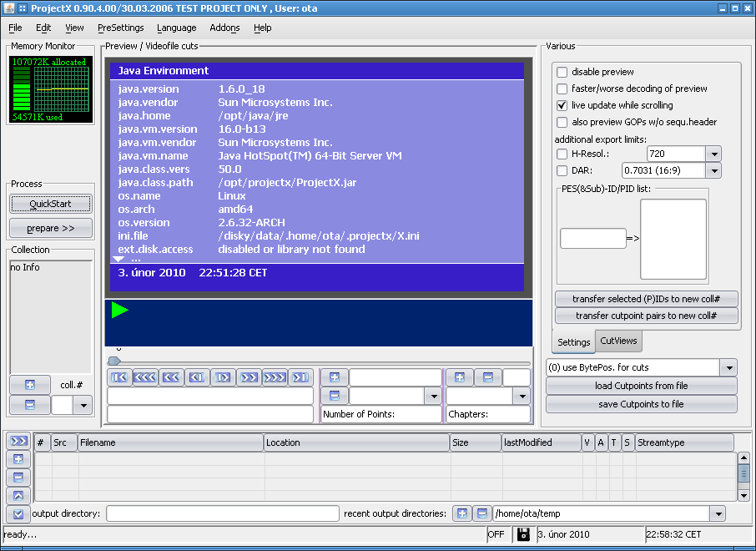Click the QuickStart button

[x=50, y=204]
